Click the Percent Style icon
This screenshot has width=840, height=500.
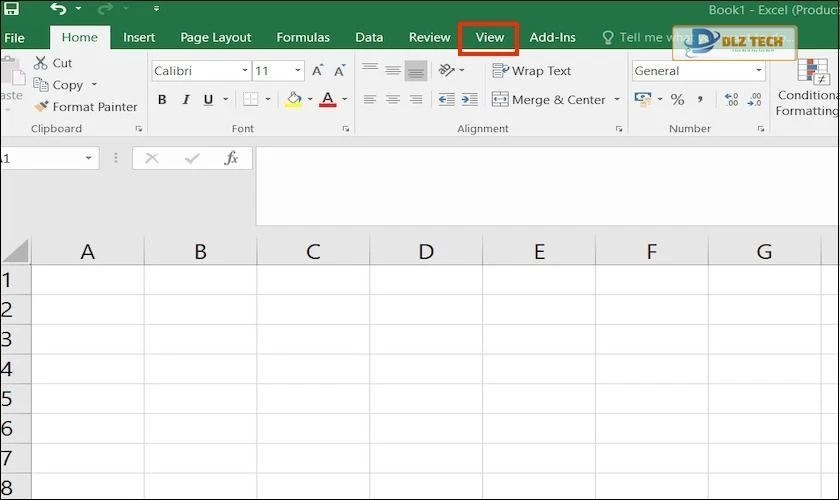pos(677,100)
